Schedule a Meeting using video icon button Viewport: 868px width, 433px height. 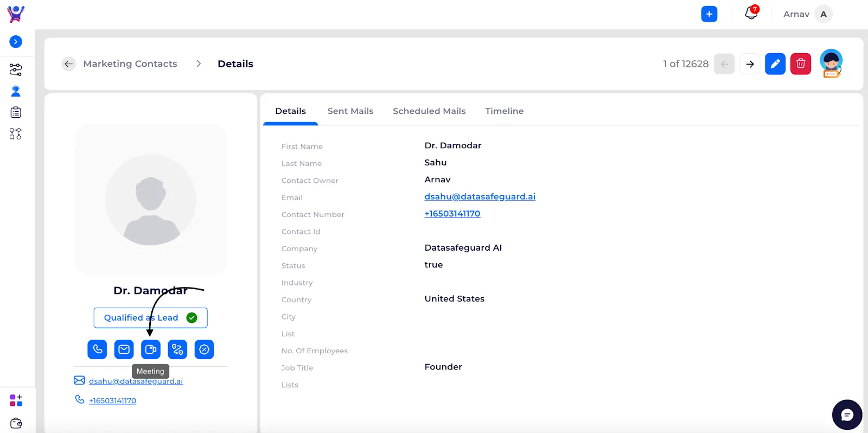pos(151,349)
